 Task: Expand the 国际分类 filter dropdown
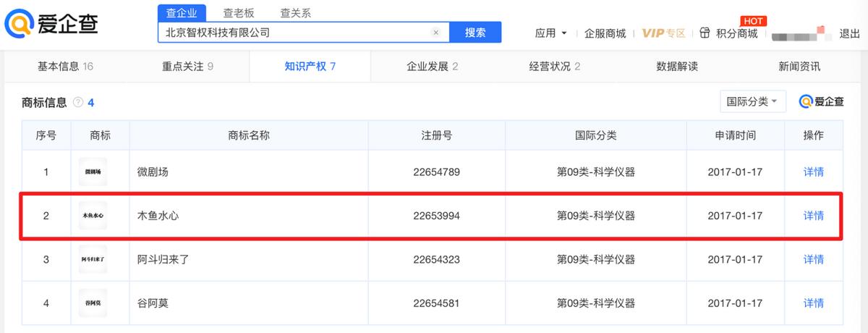click(x=753, y=101)
